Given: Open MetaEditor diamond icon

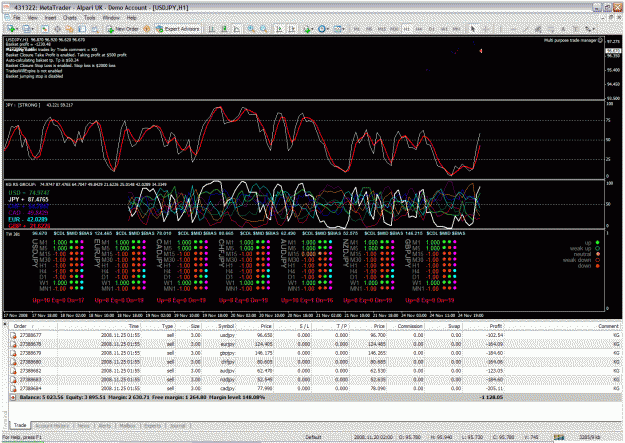Looking at the screenshot, I should 146,29.
